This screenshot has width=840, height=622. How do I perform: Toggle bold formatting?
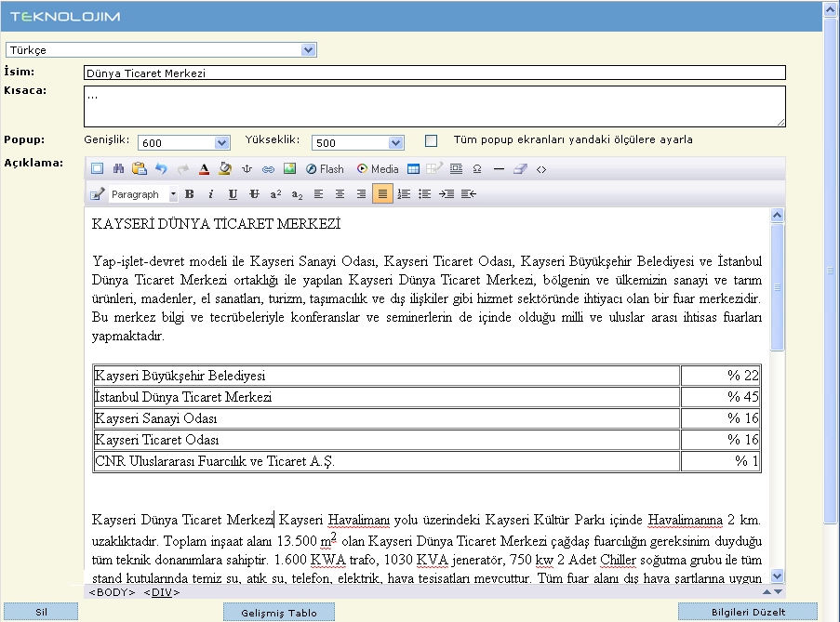(190, 193)
